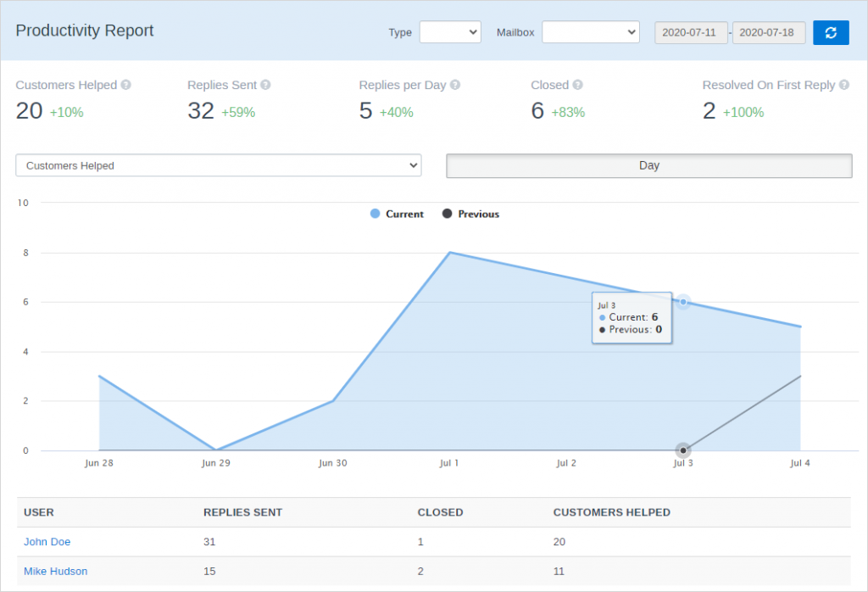Open the Mailbox dropdown

tap(590, 31)
